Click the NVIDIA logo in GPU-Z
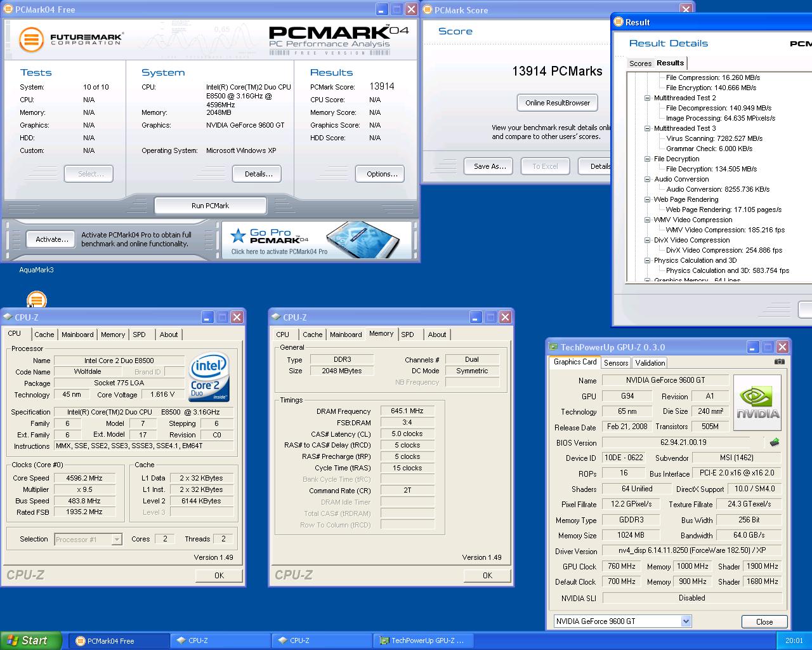Image resolution: width=812 pixels, height=650 pixels. [x=757, y=403]
